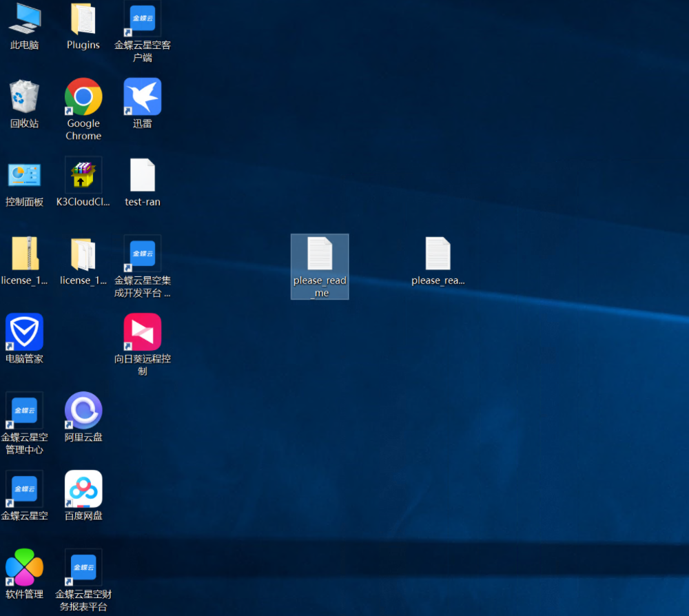This screenshot has height=616, width=689.
Task: Click the Google Chrome shortcut icon
Action: point(83,97)
